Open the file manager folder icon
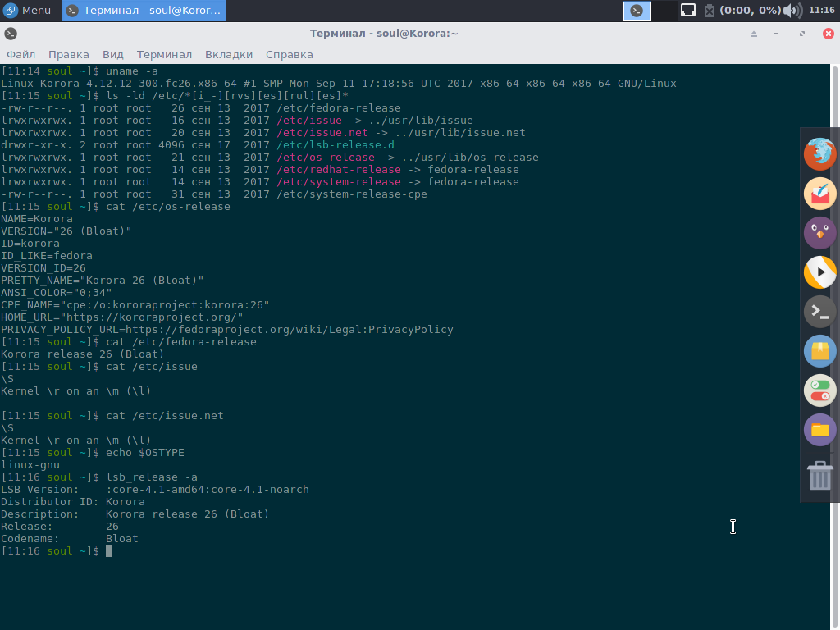This screenshot has width=840, height=630. [819, 430]
